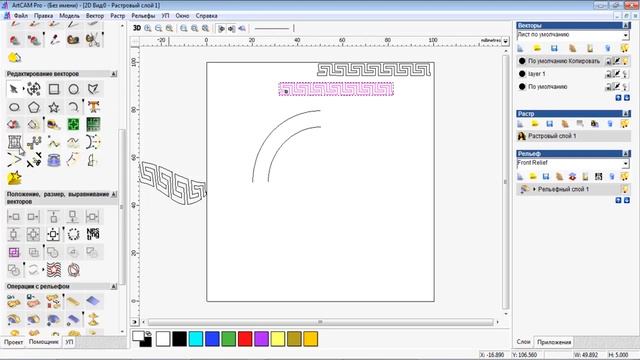Select the arrow selection tool in vector editing
Screen dimensions: 640x360
tap(14, 89)
